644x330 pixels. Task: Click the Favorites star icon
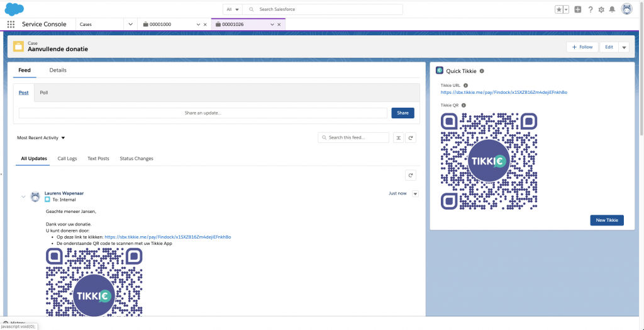558,9
